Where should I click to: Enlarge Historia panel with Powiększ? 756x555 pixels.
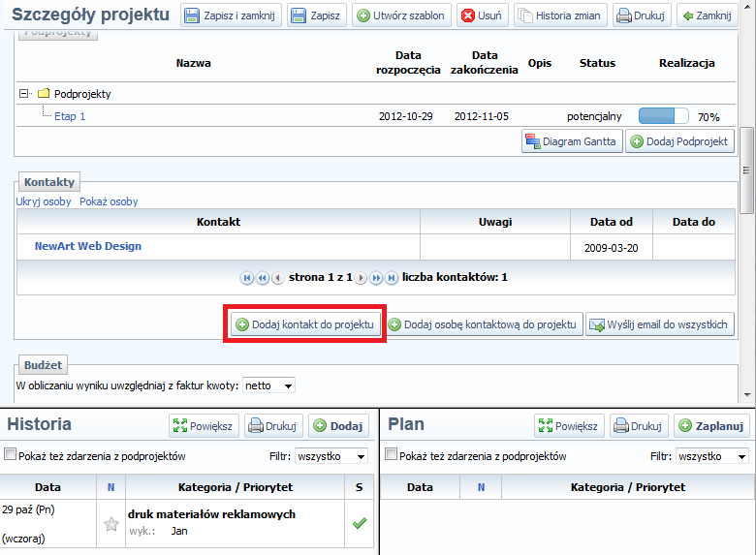pyautogui.click(x=205, y=426)
